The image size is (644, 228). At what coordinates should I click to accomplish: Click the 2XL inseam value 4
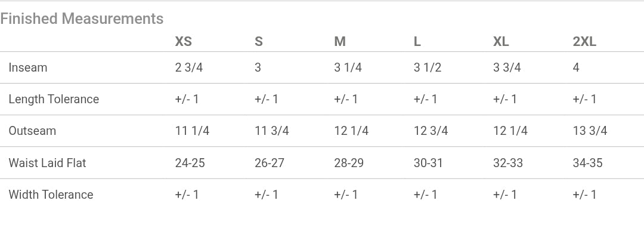(576, 67)
